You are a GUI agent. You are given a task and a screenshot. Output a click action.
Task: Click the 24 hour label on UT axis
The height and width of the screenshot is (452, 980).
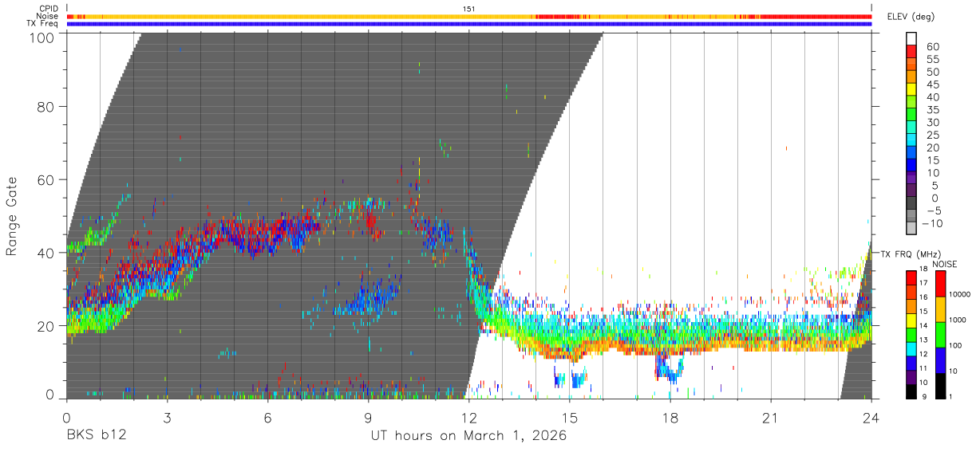click(x=871, y=418)
